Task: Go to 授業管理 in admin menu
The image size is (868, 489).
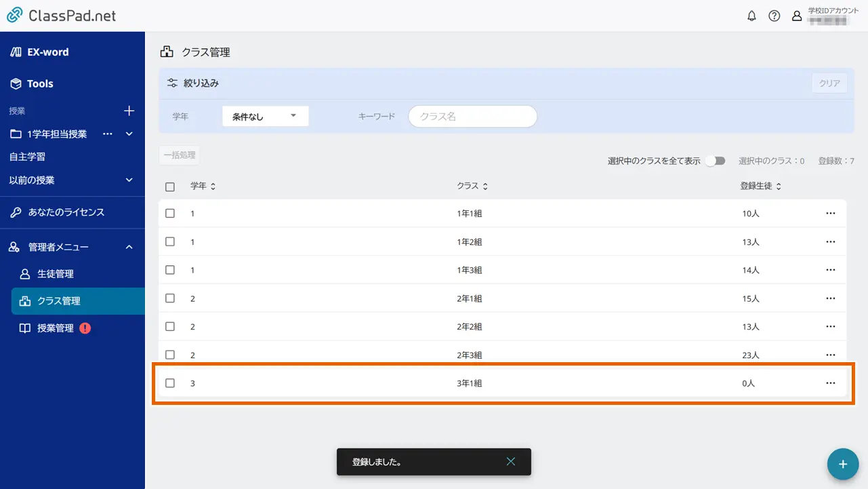Action: pos(55,328)
